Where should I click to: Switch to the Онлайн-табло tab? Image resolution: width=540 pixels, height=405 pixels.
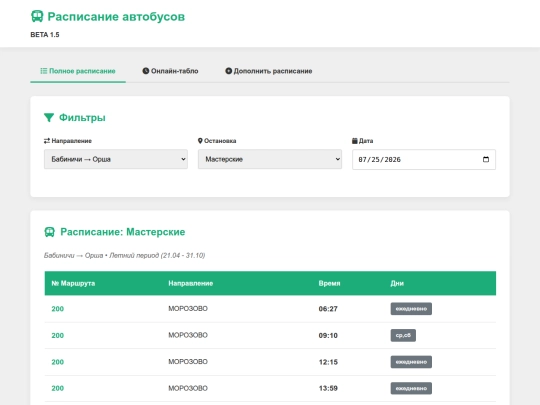click(170, 71)
